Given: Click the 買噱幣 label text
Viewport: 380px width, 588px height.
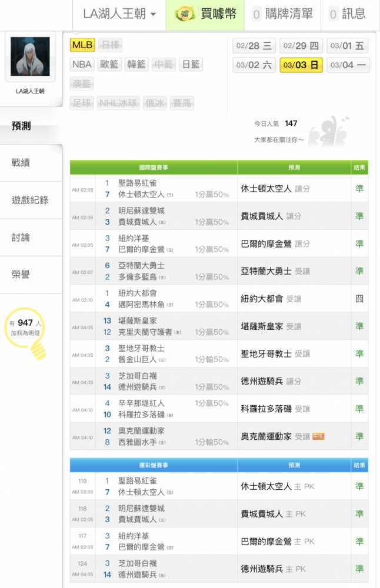Looking at the screenshot, I should tap(219, 14).
